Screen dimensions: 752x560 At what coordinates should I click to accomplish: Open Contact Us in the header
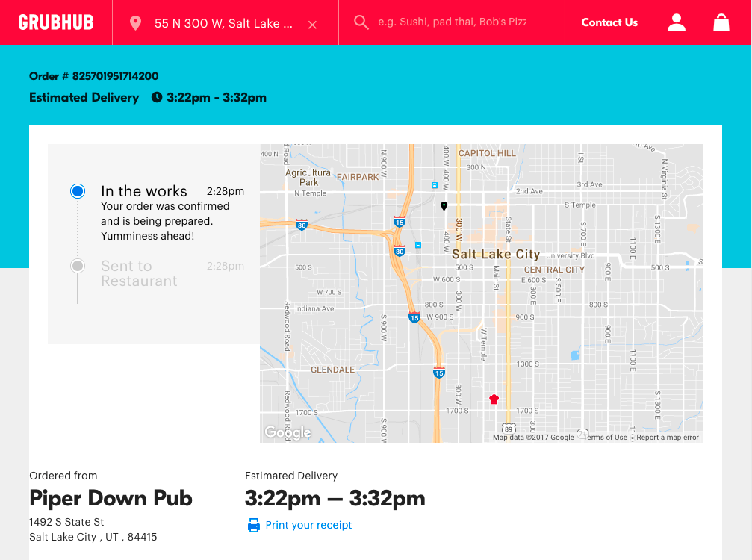[609, 22]
